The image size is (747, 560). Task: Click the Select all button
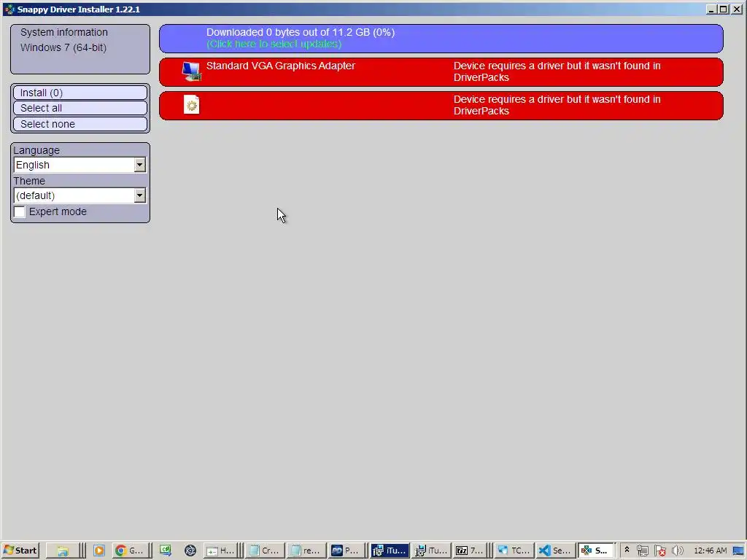coord(80,108)
